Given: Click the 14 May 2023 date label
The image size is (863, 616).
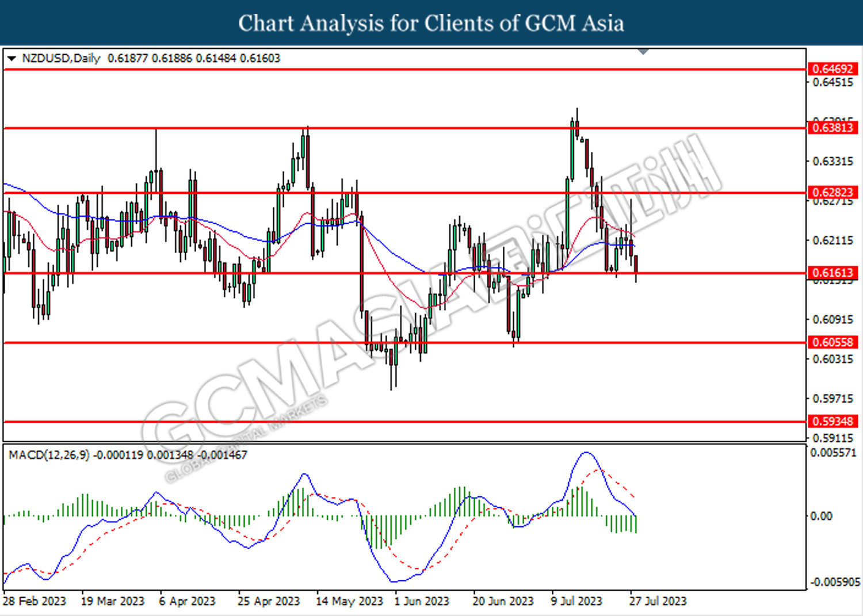Looking at the screenshot, I should click(x=349, y=601).
